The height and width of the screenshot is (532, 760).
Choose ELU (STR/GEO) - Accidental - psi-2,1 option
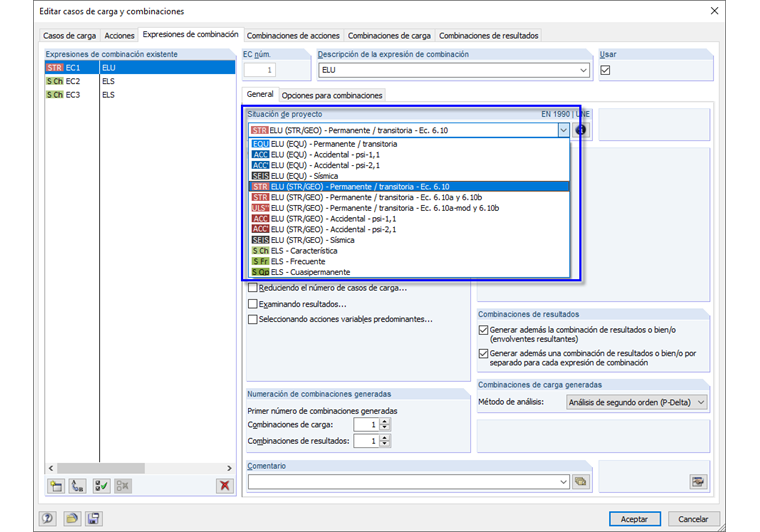pyautogui.click(x=409, y=229)
